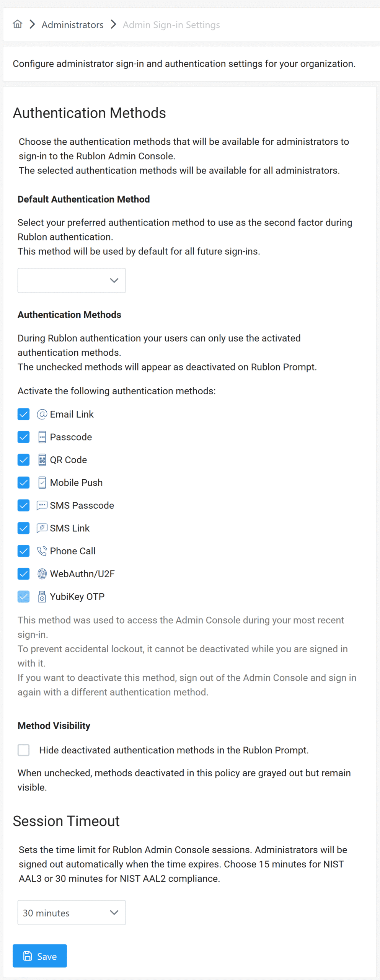Toggle the WebAuthn/U2F checkbox off
Image resolution: width=380 pixels, height=980 pixels.
tap(24, 574)
